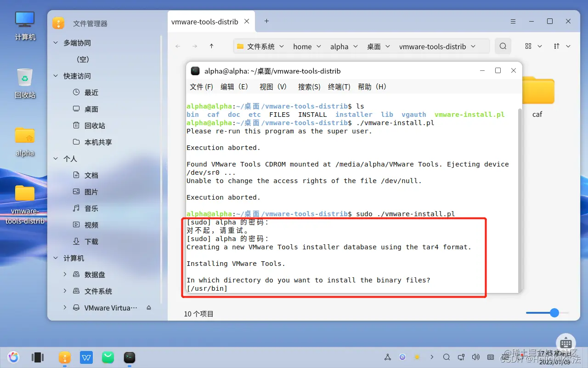The width and height of the screenshot is (588, 368).
Task: Expand hidden tray icons with the arrow
Action: 432,357
